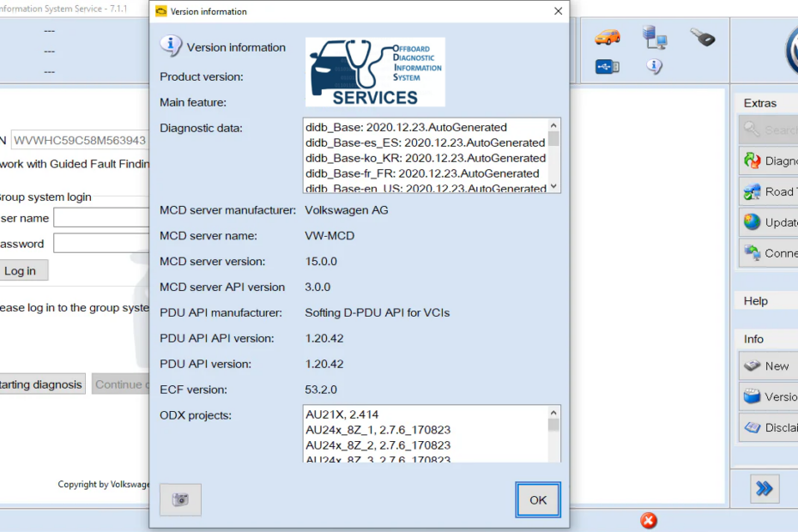Collapse the Extras section header
Viewport: 798px width, 532px height.
[x=766, y=103]
